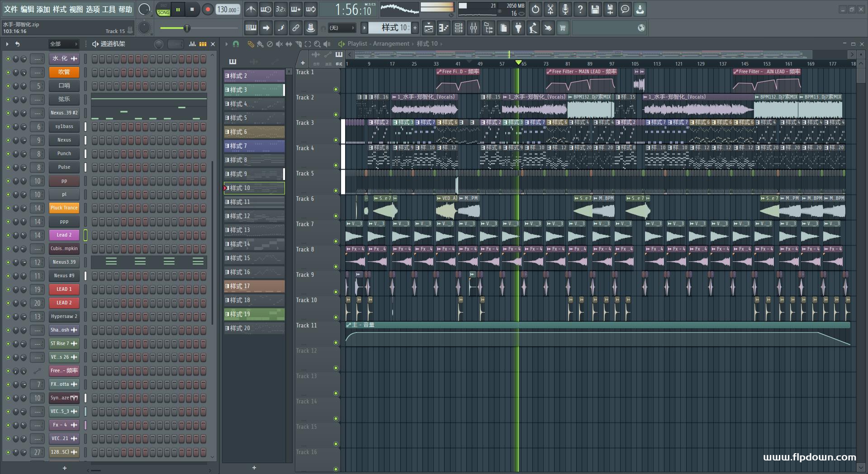The image size is (868, 474).
Task: Open the 编辑 menu
Action: (x=27, y=9)
